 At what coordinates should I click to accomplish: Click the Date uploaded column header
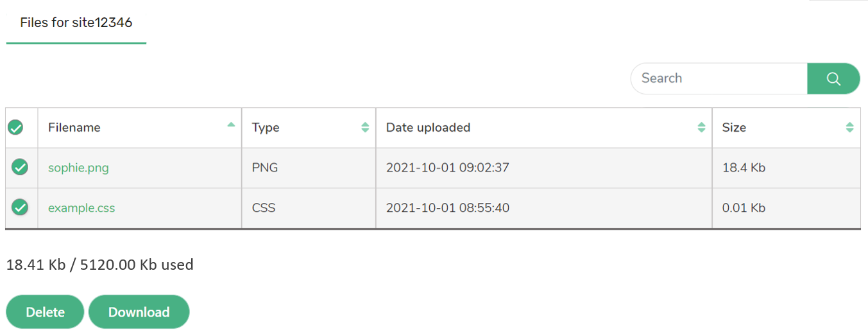tap(544, 128)
